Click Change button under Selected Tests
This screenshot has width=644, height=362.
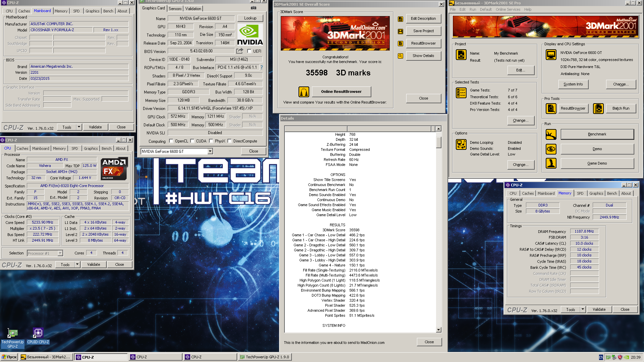[521, 120]
